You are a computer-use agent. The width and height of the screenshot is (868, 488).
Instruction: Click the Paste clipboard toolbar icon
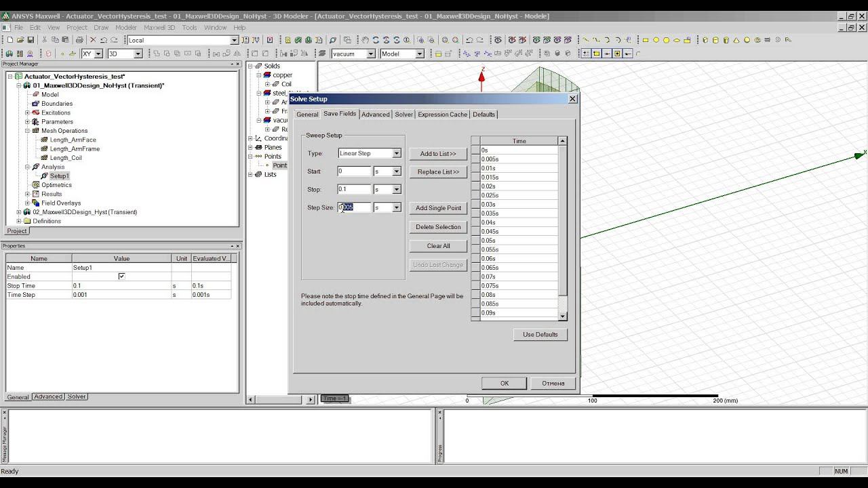(x=65, y=40)
